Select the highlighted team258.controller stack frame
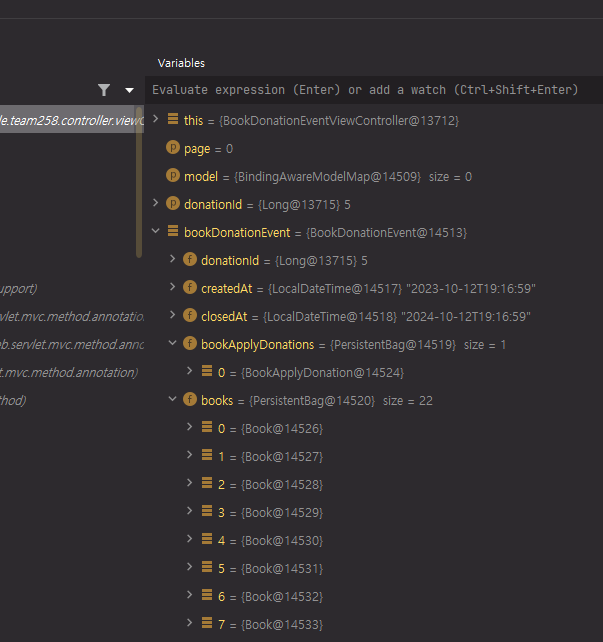603x642 pixels. pyautogui.click(x=72, y=120)
